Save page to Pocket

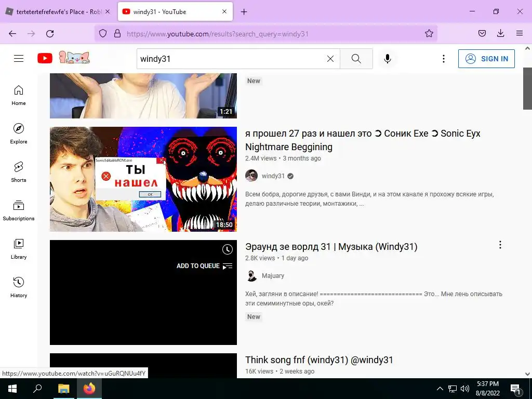482,34
